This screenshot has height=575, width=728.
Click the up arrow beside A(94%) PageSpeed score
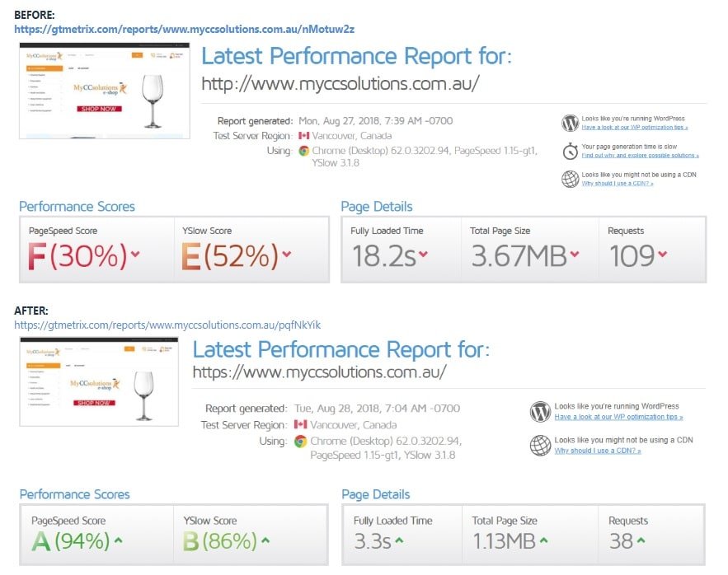[119, 540]
